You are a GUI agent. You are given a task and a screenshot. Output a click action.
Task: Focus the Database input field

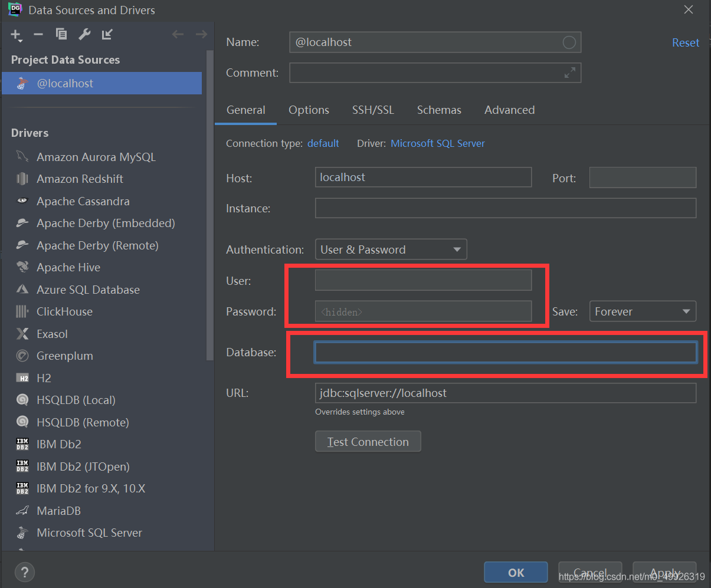506,352
